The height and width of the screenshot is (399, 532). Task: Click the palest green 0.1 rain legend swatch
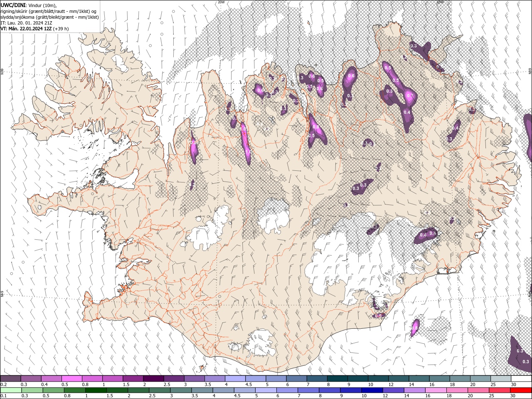[10, 390]
